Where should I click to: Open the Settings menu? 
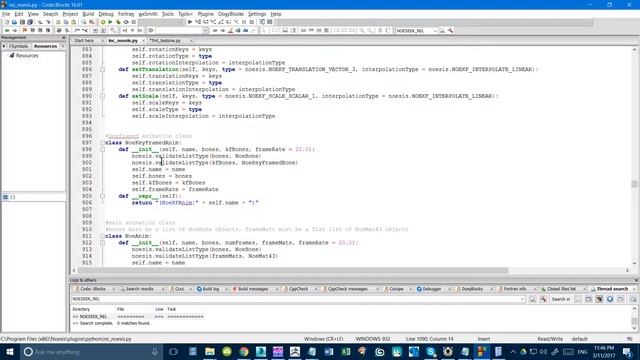(x=257, y=14)
